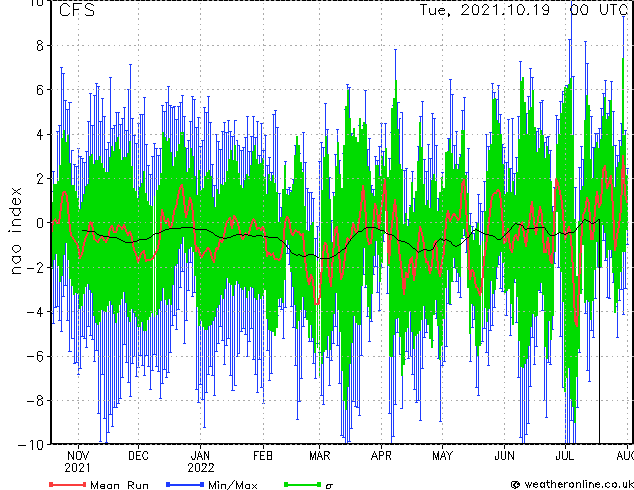Select the FEB month label
Screen dimensions: 634x490
tap(262, 454)
